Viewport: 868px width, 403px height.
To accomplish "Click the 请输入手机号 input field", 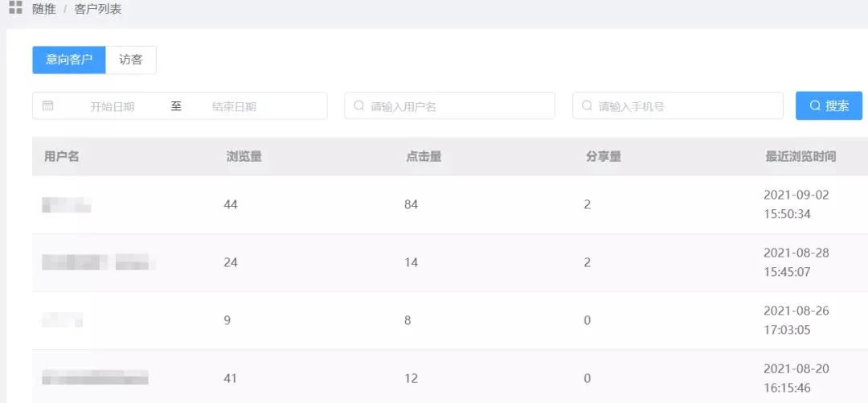I will click(x=678, y=105).
